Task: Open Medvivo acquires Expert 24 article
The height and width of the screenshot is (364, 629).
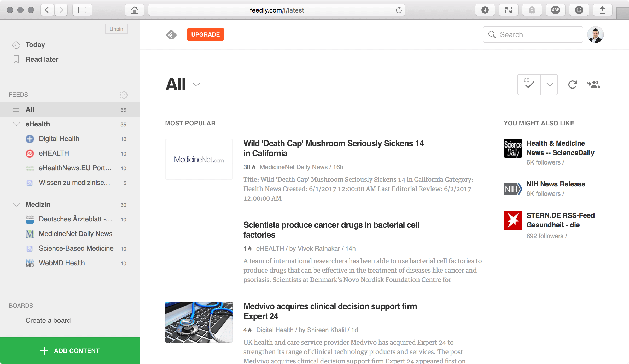Action: [330, 311]
